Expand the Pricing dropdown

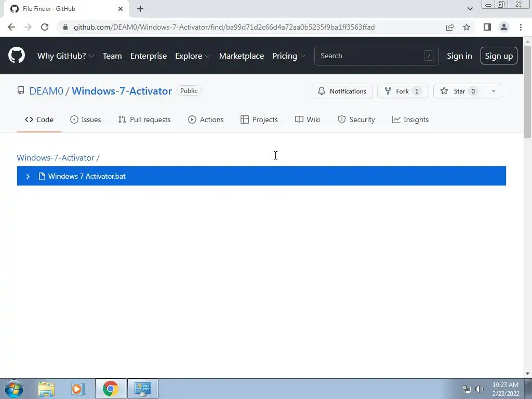(289, 56)
